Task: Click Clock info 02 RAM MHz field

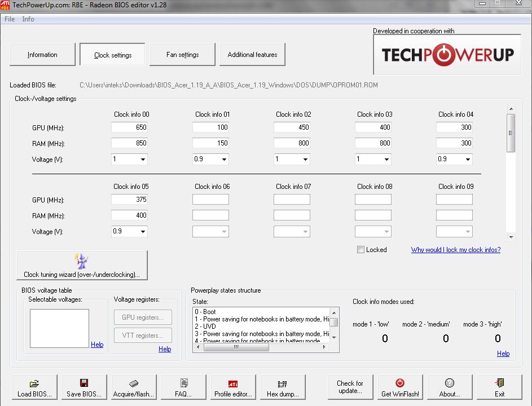Action: [292, 143]
